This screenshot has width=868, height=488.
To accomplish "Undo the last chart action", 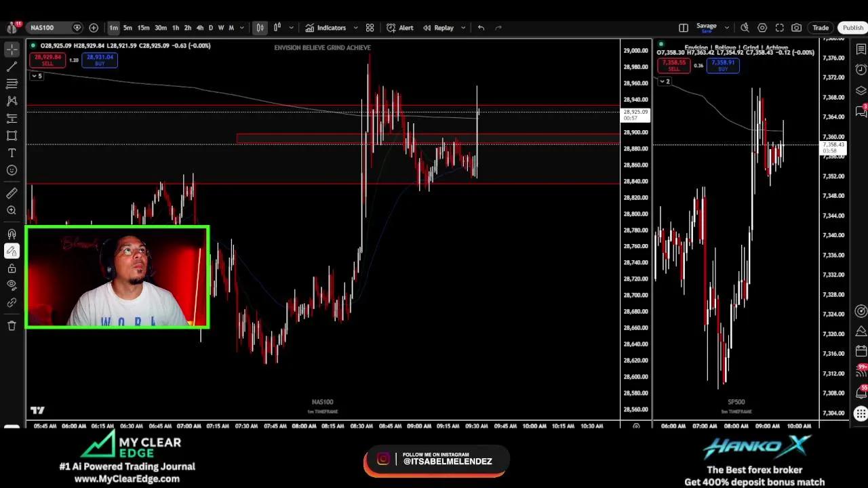I will coord(481,28).
